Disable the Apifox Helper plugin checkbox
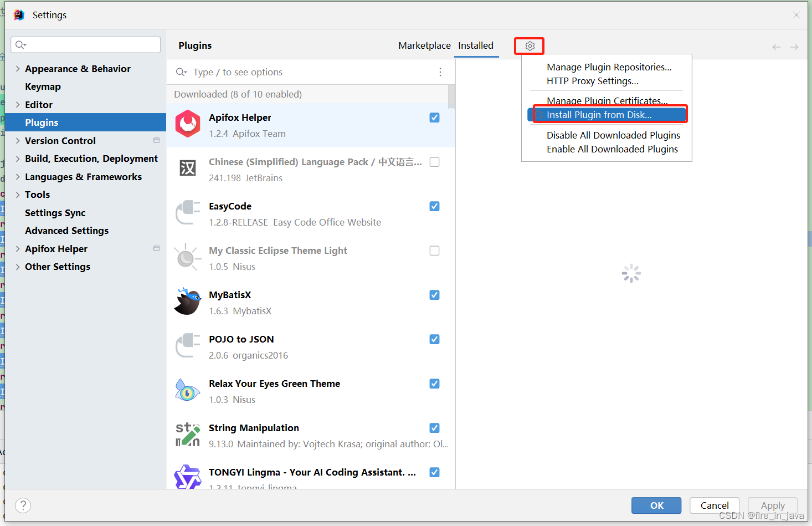The width and height of the screenshot is (812, 526). (x=435, y=118)
